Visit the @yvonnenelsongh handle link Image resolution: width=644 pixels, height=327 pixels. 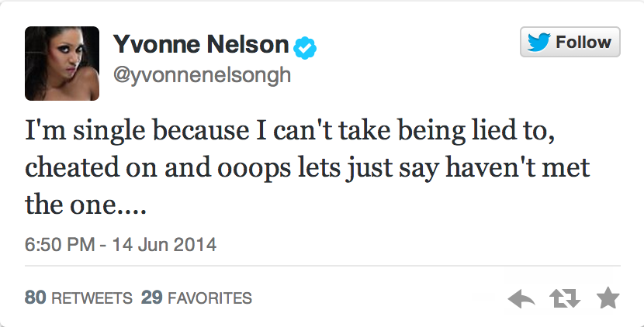202,75
